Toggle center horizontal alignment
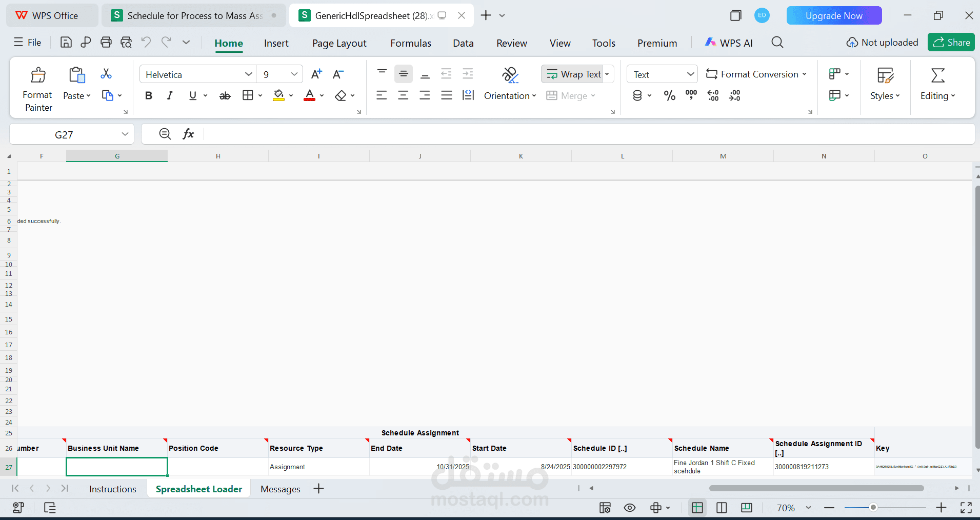Image resolution: width=980 pixels, height=520 pixels. (x=403, y=95)
